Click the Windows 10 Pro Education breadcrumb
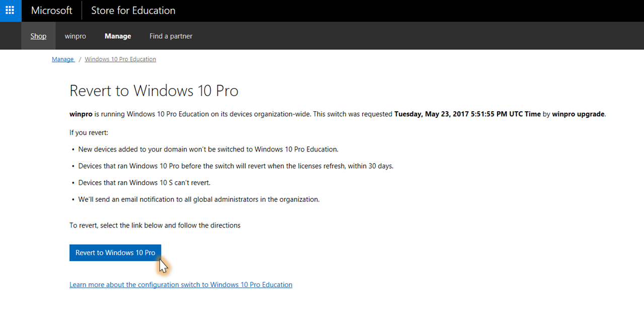644x314 pixels. (x=120, y=59)
